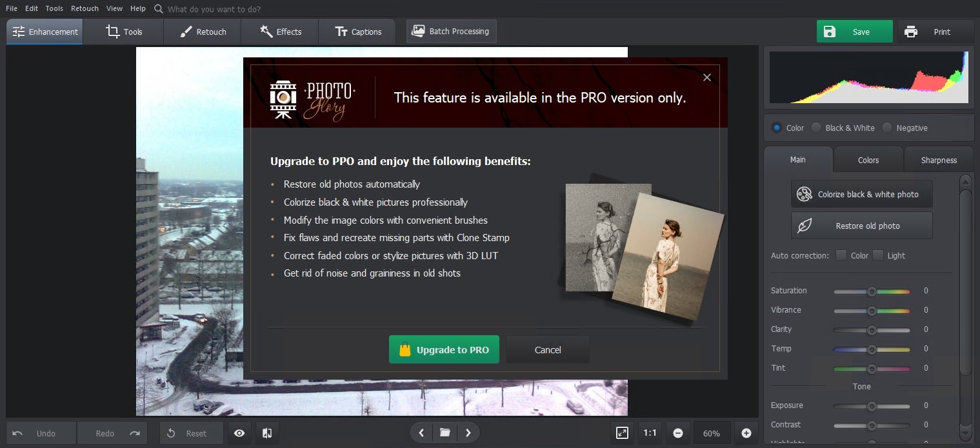Screen dimensions: 980x448
Task: Switch to the Sharpness tab
Action: coord(939,160)
